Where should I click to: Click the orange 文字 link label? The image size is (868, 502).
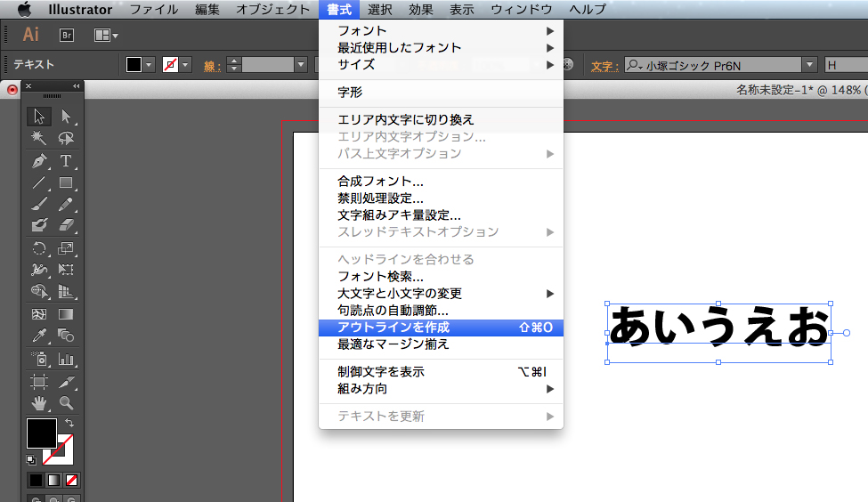coord(604,66)
